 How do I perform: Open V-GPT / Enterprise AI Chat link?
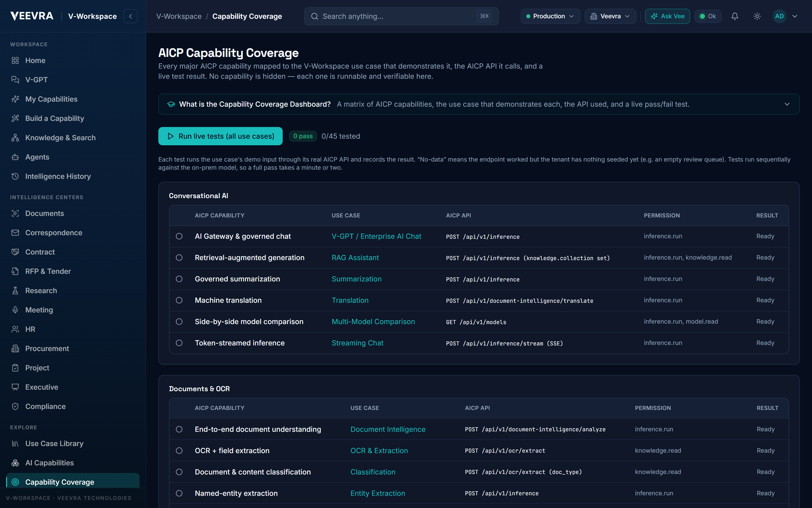377,236
